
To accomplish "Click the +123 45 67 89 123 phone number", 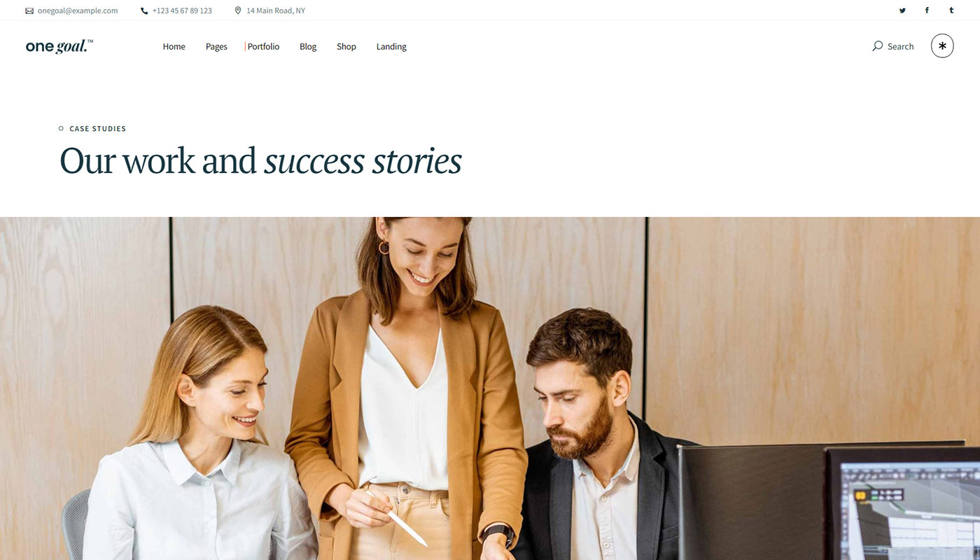I will 182,11.
